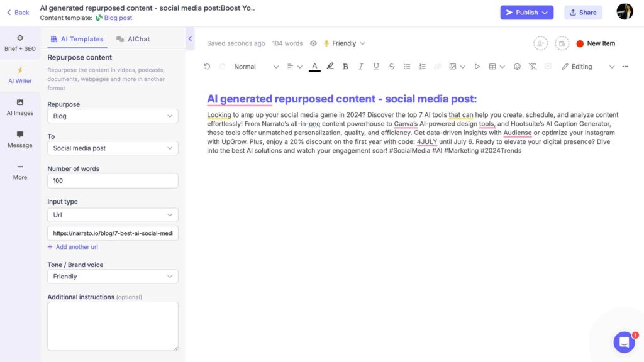This screenshot has height=362, width=644.
Task: Open the AI Images panel
Action: (19, 107)
